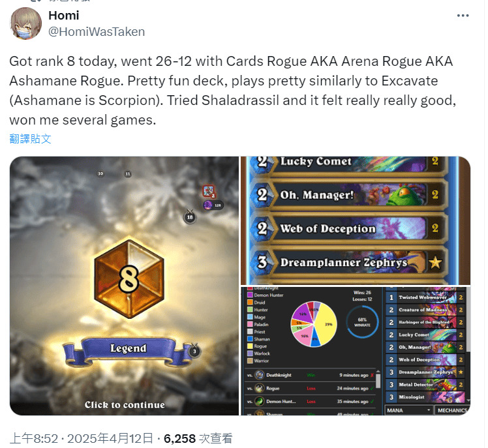Click the Legend ribbon banner
The height and width of the screenshot is (448, 488).
[129, 351]
